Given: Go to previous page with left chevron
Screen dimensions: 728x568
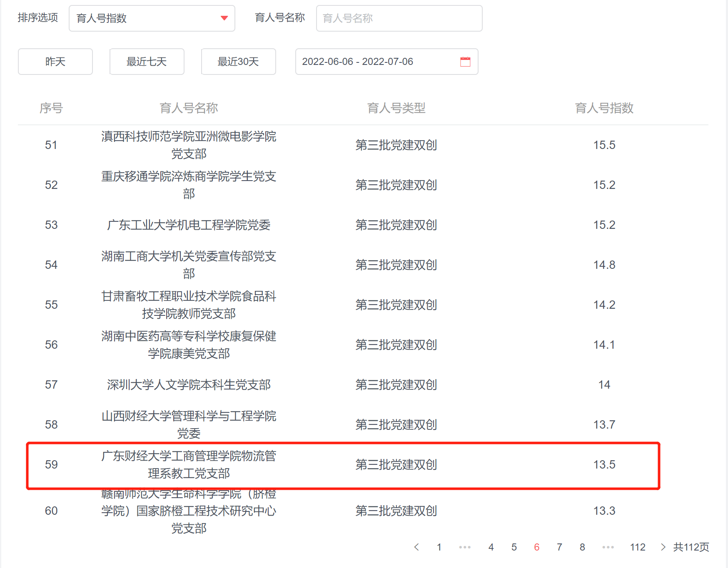Looking at the screenshot, I should tap(416, 547).
